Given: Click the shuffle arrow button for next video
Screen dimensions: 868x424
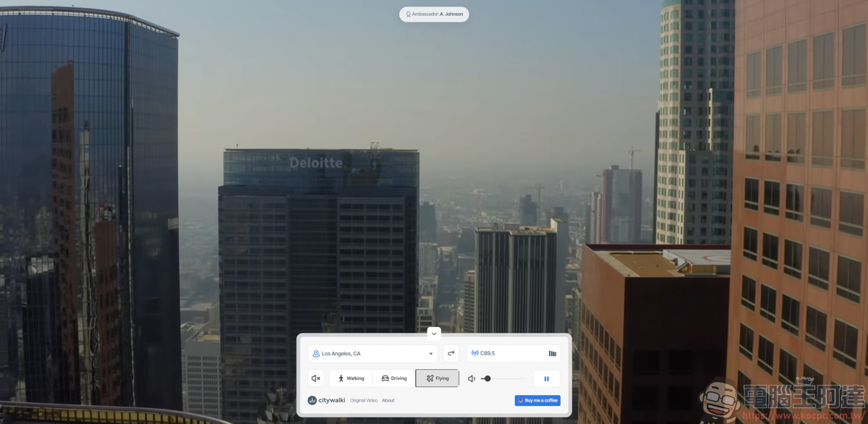Looking at the screenshot, I should [451, 354].
